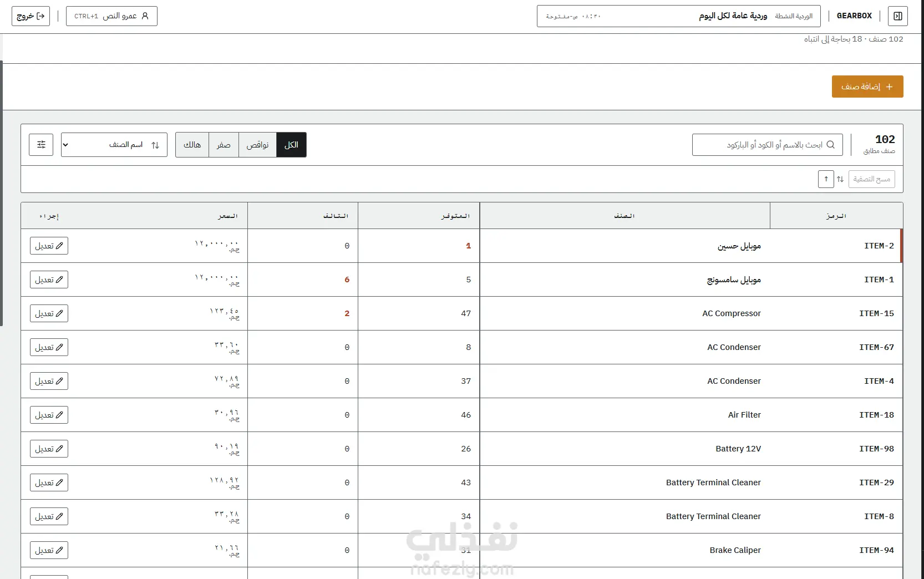Click the search by name or barcode field
This screenshot has width=924, height=579.
768,145
